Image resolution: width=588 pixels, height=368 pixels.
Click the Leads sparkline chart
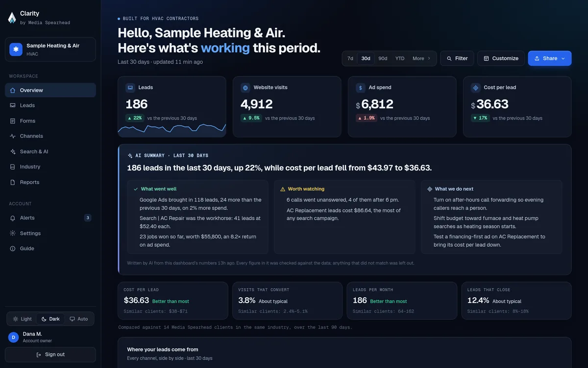(x=172, y=130)
